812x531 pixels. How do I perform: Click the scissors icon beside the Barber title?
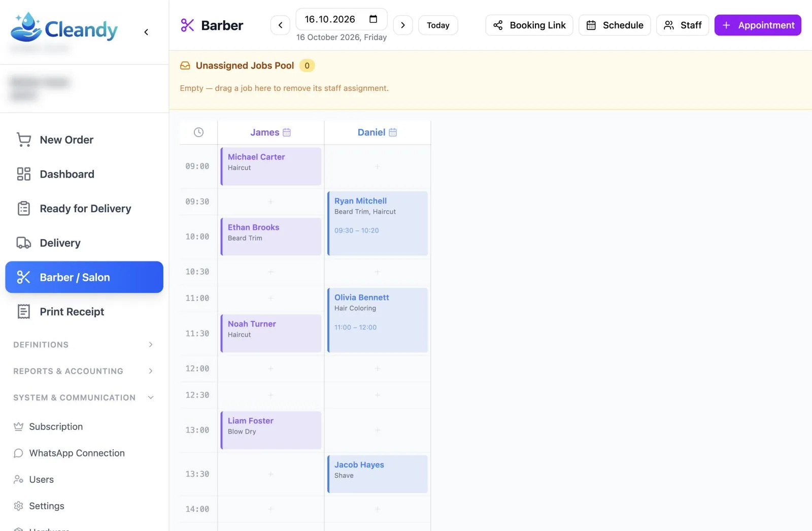[x=187, y=25]
